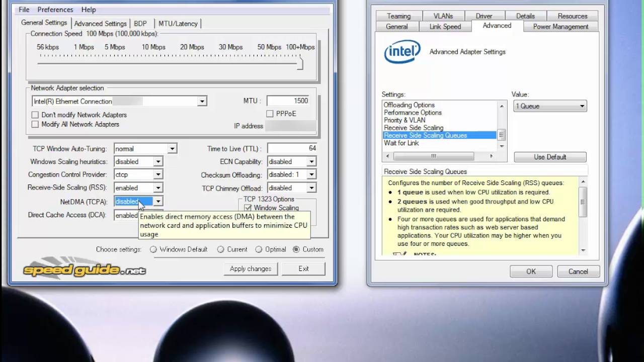Click the Settings list horizontal scroll left arrow
This screenshot has height=362, width=644.
click(387, 156)
